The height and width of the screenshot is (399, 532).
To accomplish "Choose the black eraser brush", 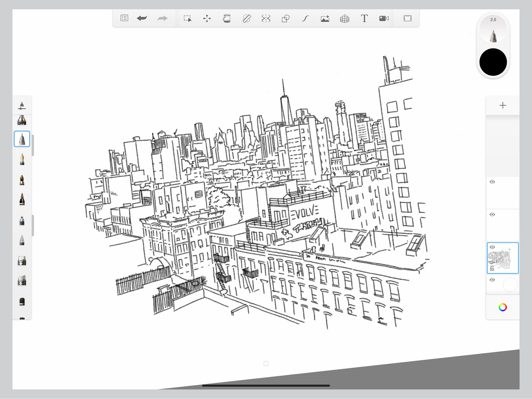I will click(22, 301).
